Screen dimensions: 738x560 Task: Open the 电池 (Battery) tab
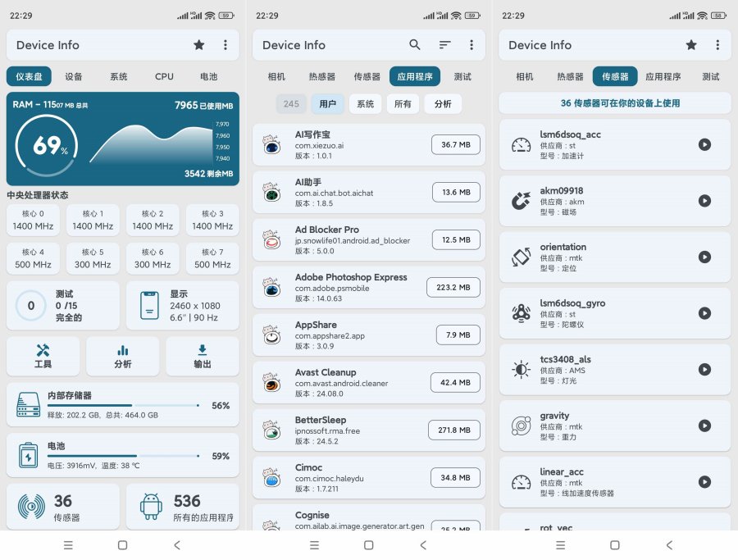pos(209,75)
